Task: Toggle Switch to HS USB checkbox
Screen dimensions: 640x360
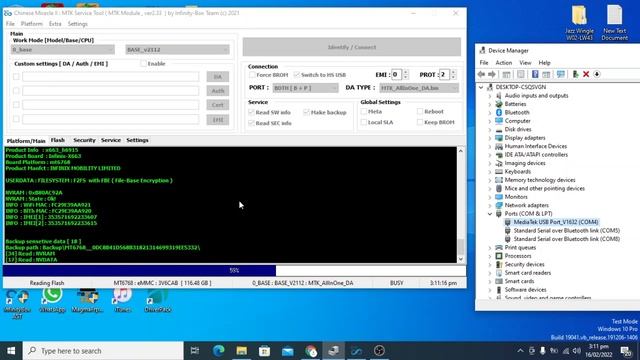Action: (x=297, y=75)
